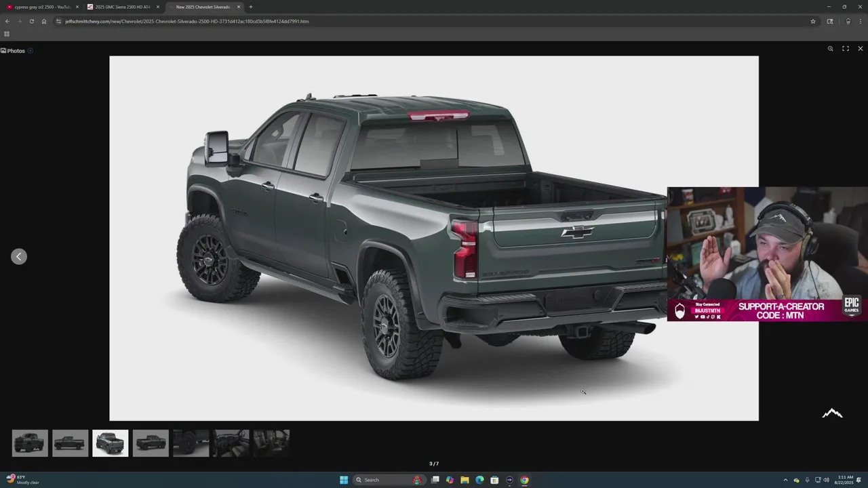This screenshot has width=868, height=488.
Task: Zoom the photo with the magnifier icon
Action: pos(830,49)
